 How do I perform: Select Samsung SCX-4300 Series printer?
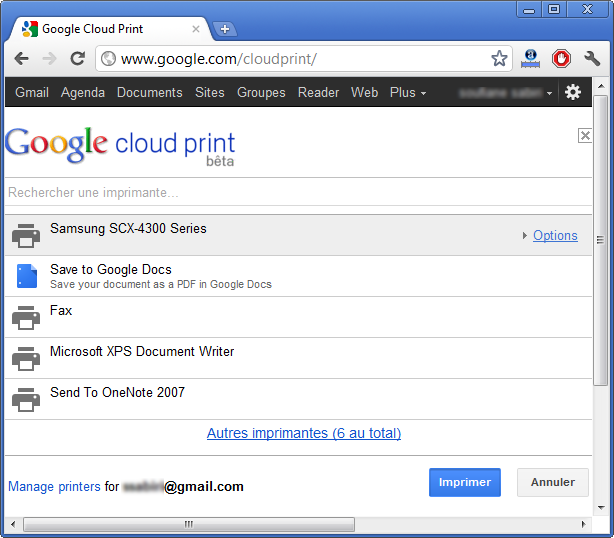click(298, 235)
